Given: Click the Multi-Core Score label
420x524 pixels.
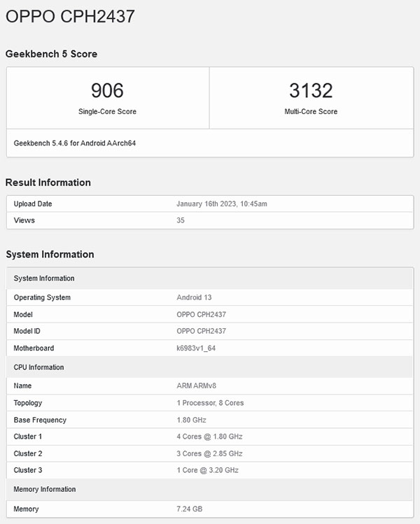Looking at the screenshot, I should click(x=311, y=111).
